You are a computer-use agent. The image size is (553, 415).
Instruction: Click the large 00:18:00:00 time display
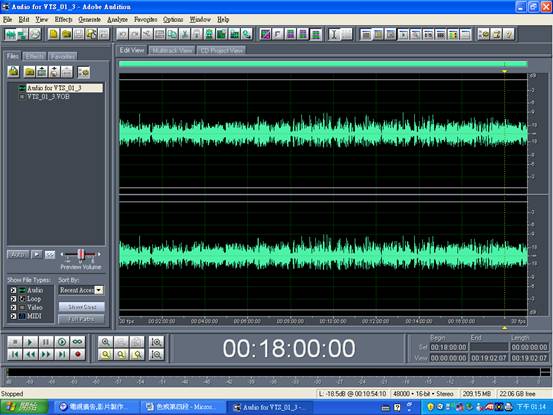[x=289, y=348]
